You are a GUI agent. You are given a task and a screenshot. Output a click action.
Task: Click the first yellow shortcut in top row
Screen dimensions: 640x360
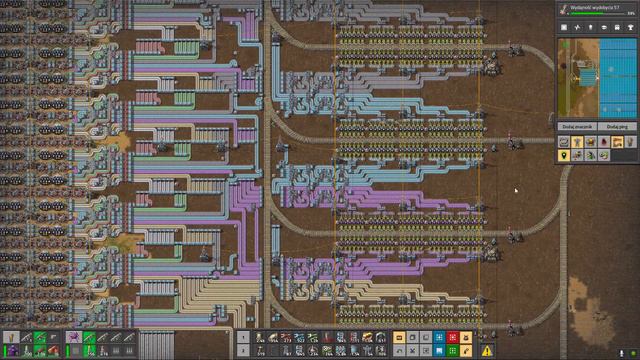(399, 337)
